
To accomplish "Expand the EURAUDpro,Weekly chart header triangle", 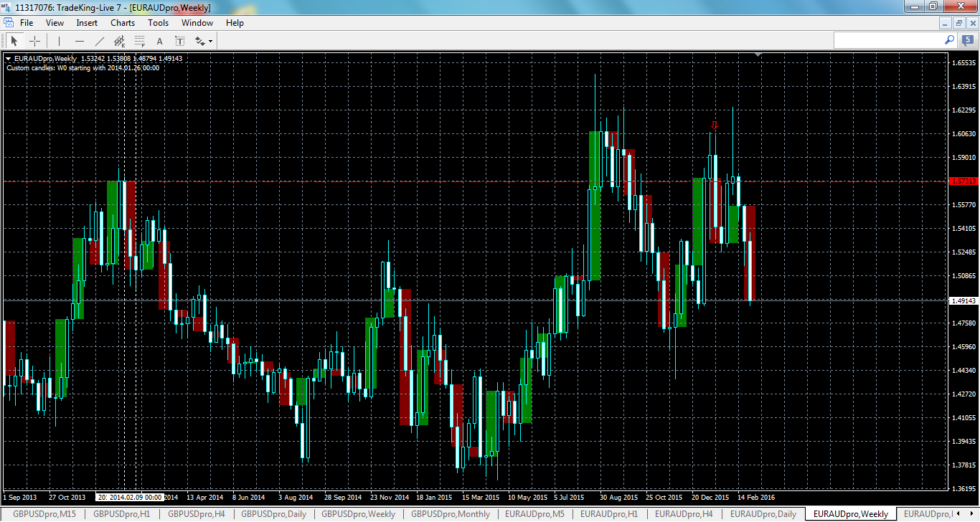I will [x=8, y=59].
